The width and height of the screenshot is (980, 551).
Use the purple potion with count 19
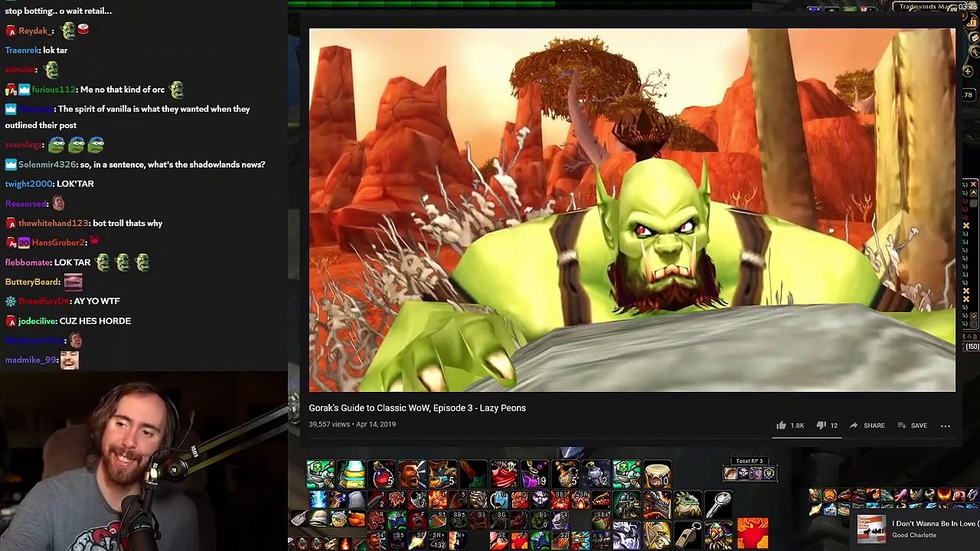pyautogui.click(x=535, y=474)
